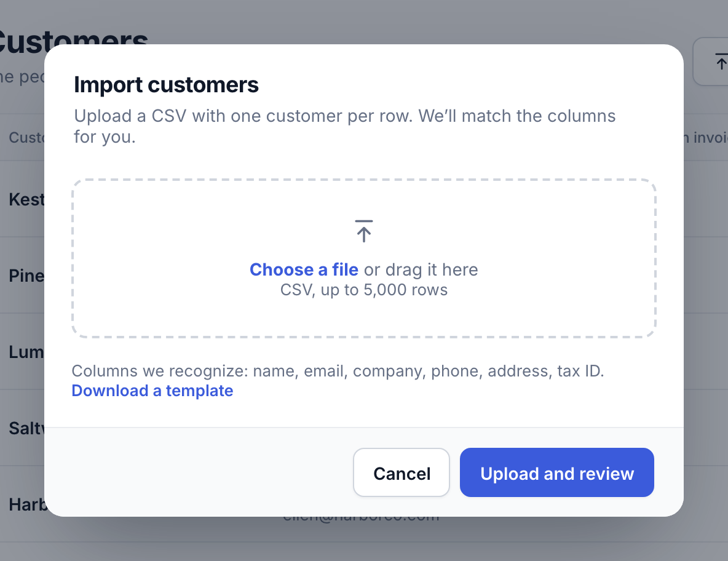Click inside the dashed CSV drop zone
The height and width of the screenshot is (561, 728).
(x=364, y=258)
